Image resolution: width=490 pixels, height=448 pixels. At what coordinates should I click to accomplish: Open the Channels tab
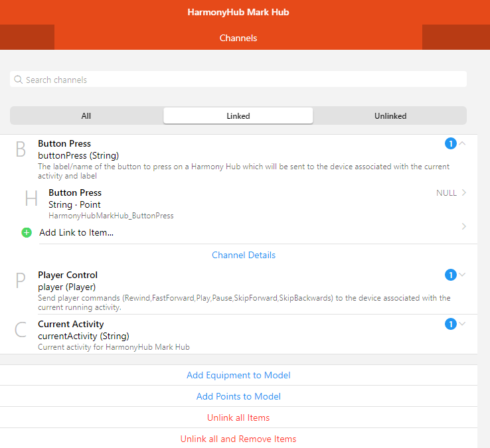(x=238, y=38)
